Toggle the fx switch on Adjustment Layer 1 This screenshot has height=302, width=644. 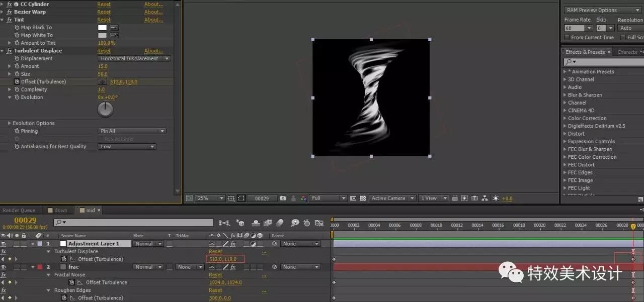click(232, 244)
